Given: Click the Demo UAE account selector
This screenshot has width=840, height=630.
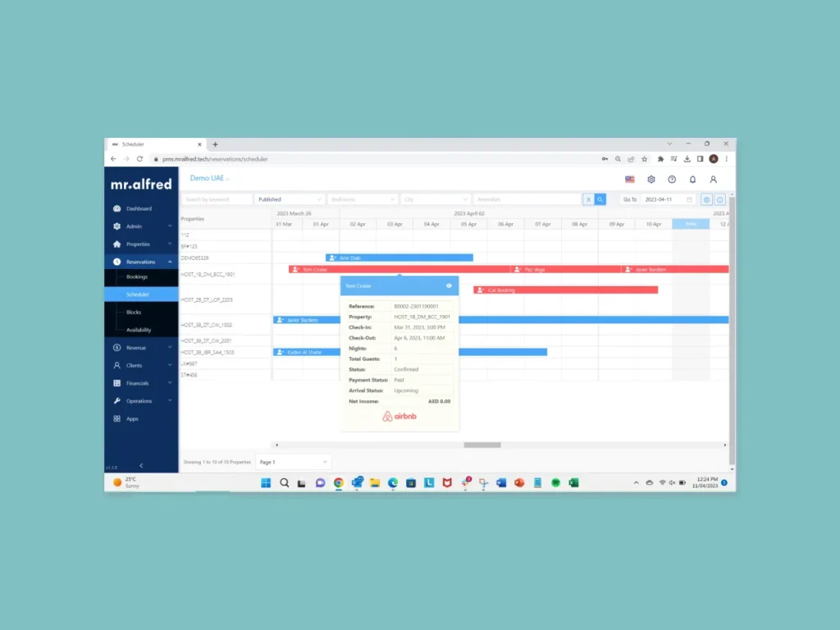Looking at the screenshot, I should click(x=210, y=178).
